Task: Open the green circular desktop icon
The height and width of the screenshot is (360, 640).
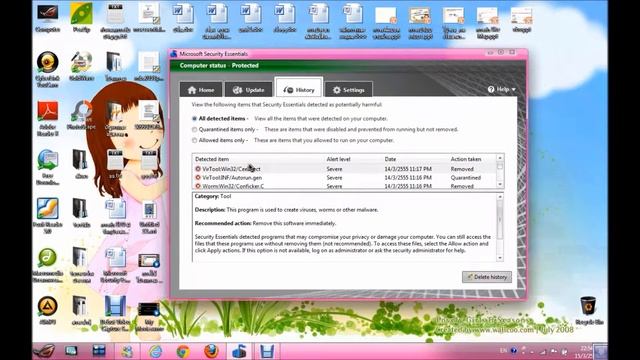Action: click(47, 264)
